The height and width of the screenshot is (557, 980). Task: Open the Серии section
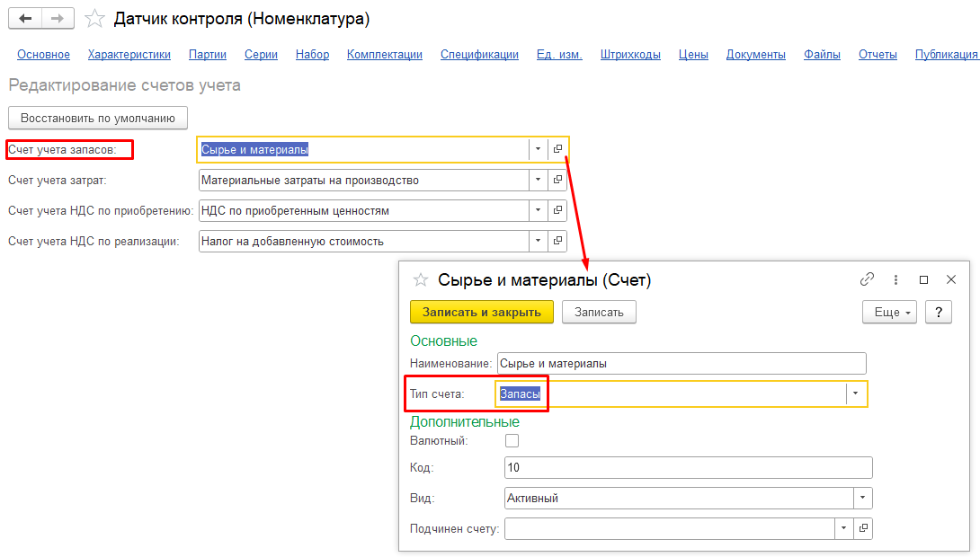262,54
